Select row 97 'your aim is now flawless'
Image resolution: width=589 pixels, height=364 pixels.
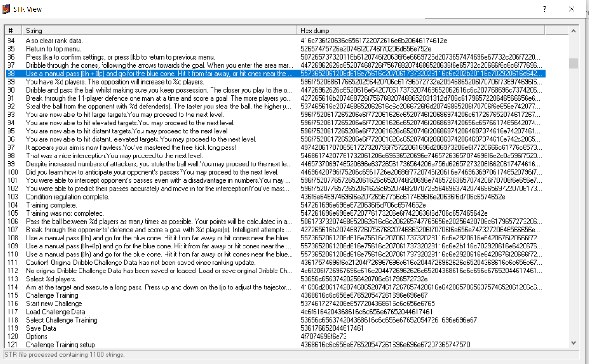click(275, 147)
